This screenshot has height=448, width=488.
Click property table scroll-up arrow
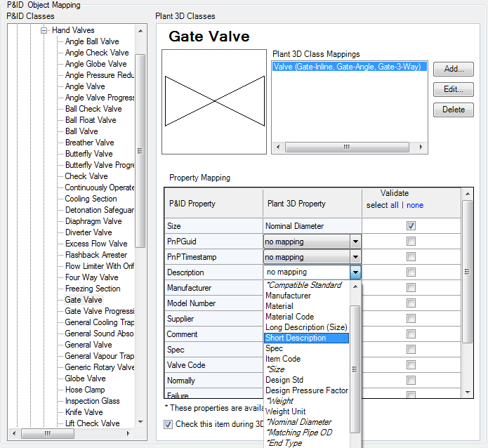pyautogui.click(x=468, y=194)
